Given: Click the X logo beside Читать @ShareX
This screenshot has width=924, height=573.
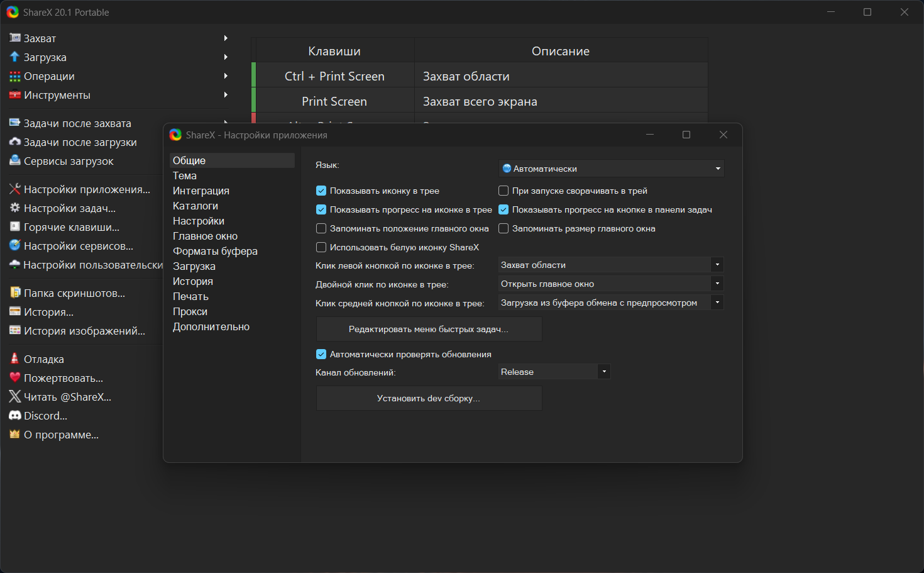Looking at the screenshot, I should pos(15,397).
